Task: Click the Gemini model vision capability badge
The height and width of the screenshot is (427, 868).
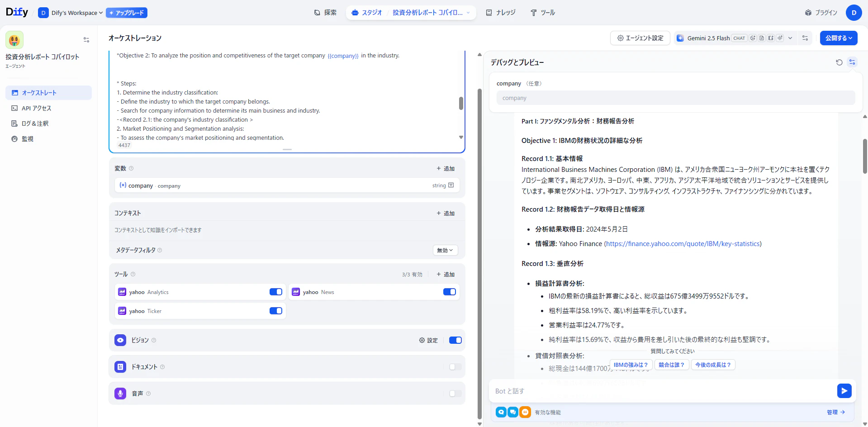Action: tap(753, 38)
